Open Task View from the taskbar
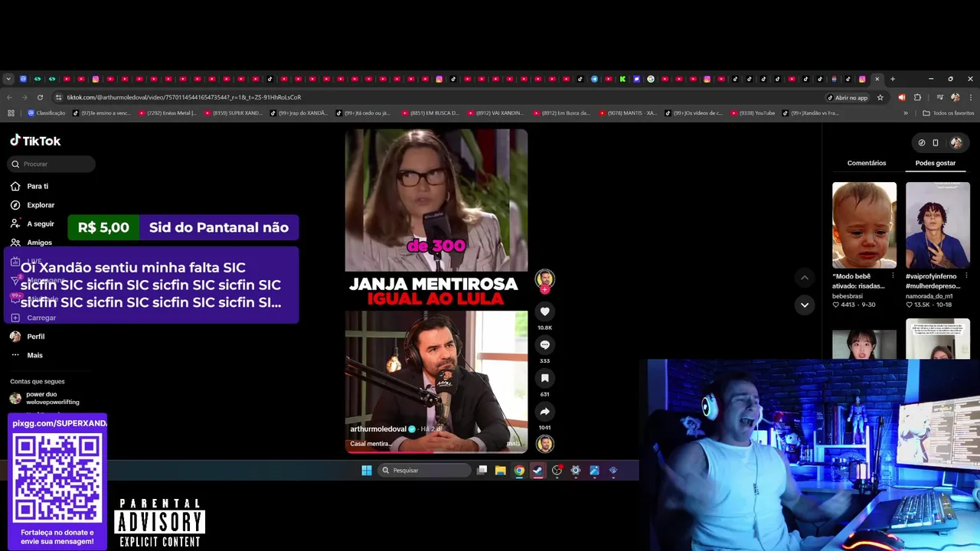Image resolution: width=980 pixels, height=551 pixels. [482, 471]
